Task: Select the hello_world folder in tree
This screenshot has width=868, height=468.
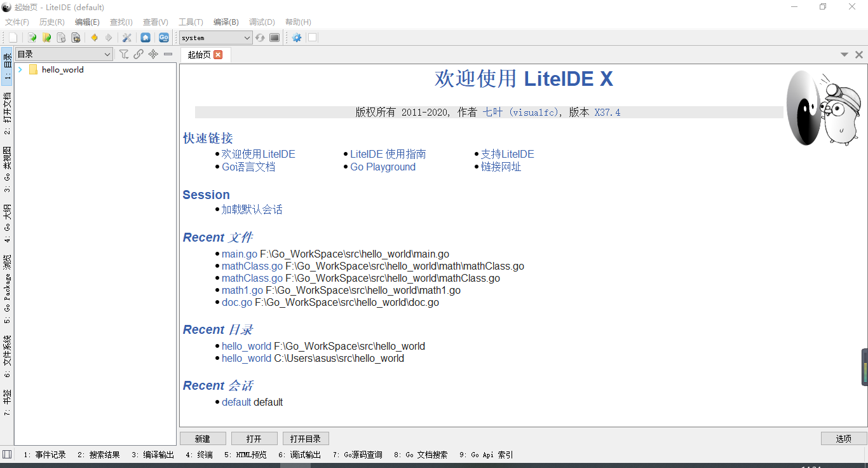Action: (62, 70)
